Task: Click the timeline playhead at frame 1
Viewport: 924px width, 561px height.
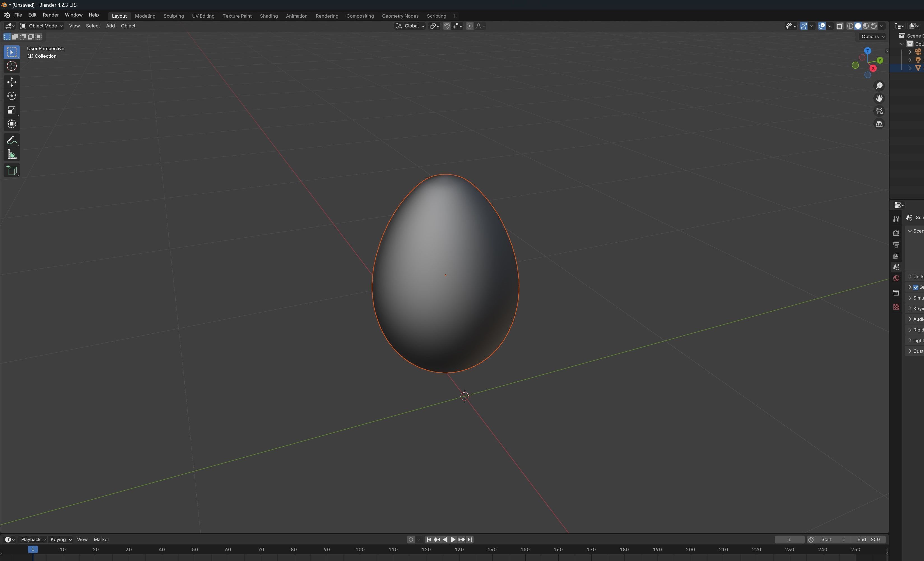Action: pyautogui.click(x=32, y=550)
